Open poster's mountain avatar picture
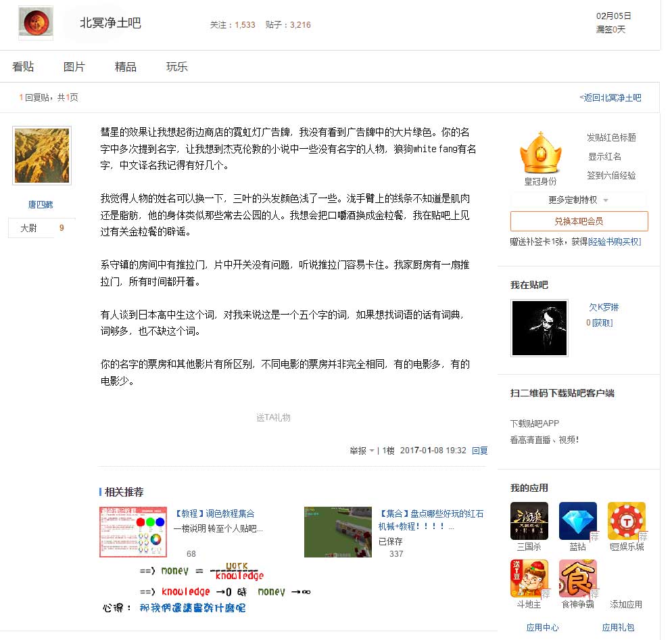The width and height of the screenshot is (672, 640). coord(42,156)
